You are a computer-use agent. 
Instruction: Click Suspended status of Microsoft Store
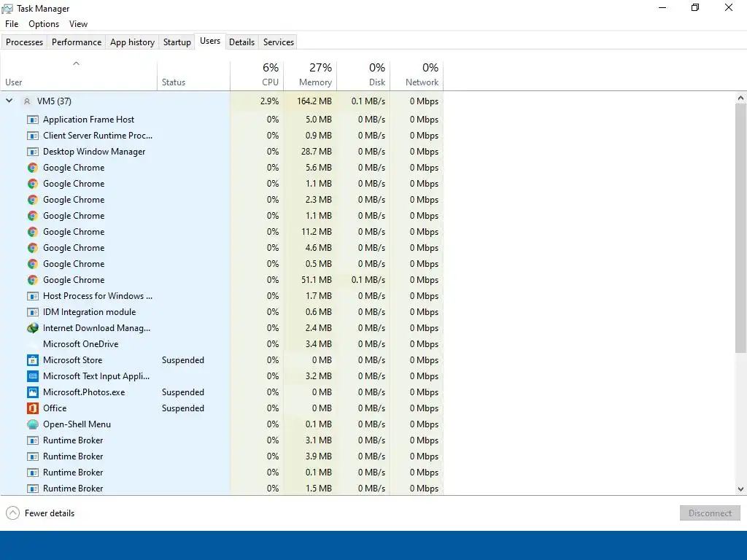point(183,360)
